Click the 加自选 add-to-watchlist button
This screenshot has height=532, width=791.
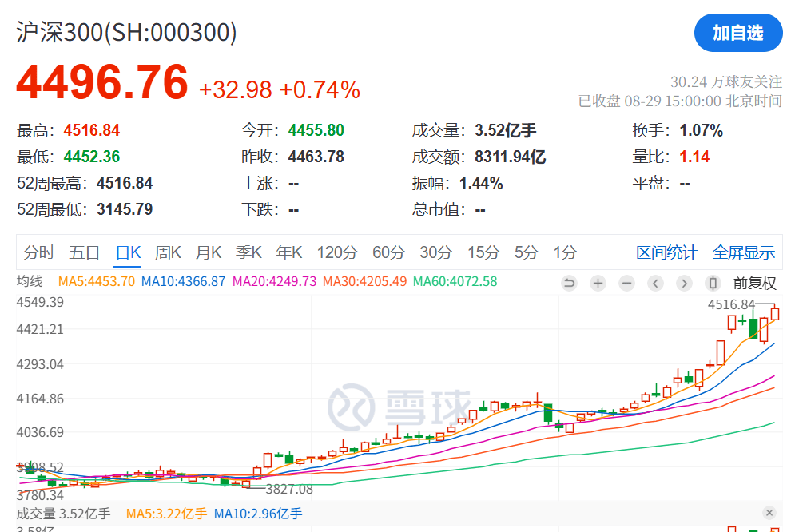(x=738, y=33)
